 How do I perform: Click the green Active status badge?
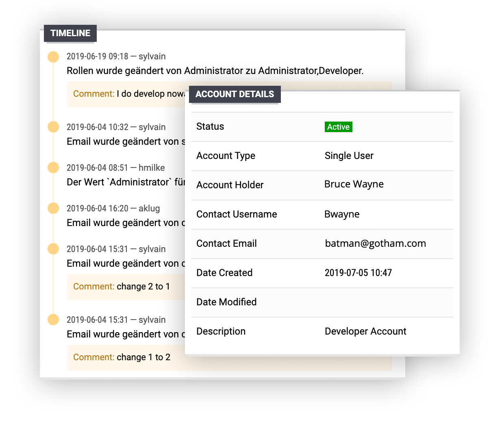(338, 127)
